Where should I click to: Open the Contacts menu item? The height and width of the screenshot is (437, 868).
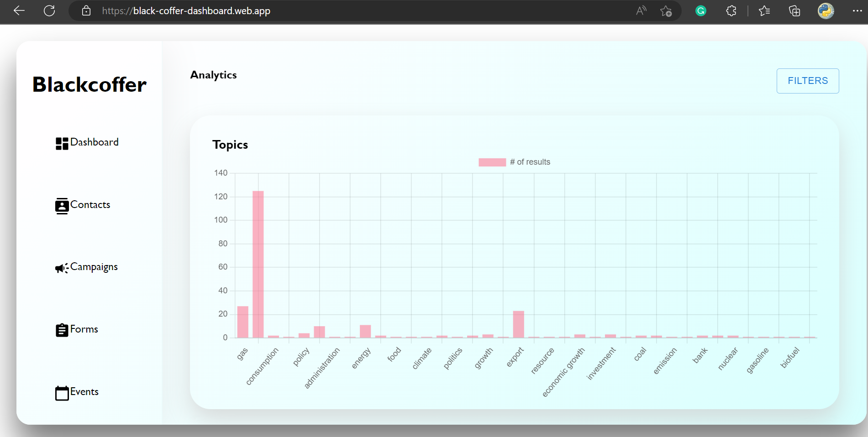[x=90, y=205]
